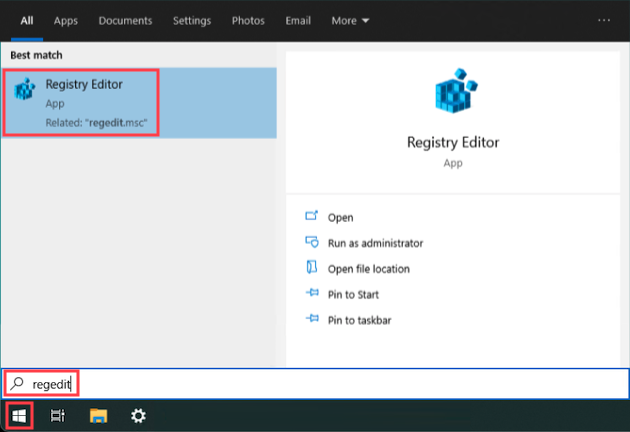Launch File Explorer from the taskbar
Viewport: 630px width, 432px height.
click(98, 415)
